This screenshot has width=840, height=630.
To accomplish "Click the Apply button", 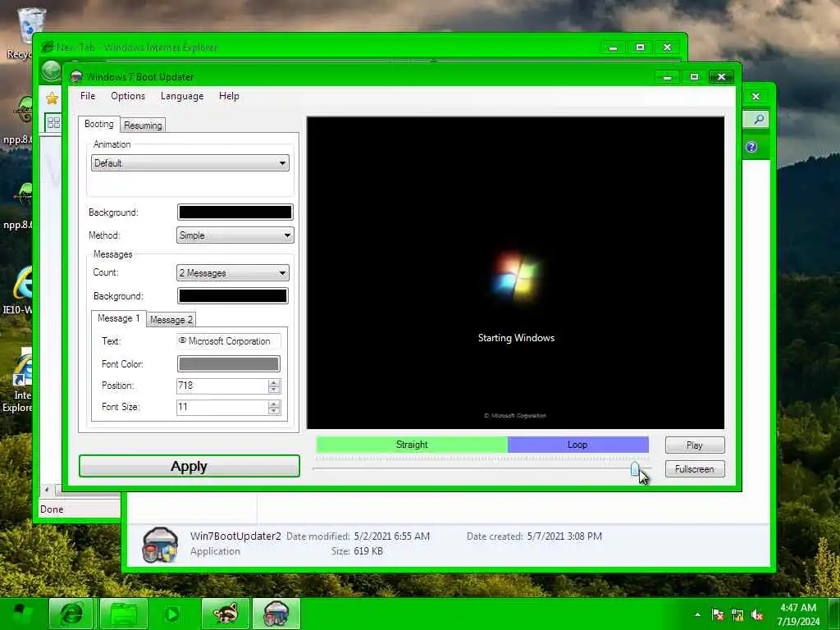I will 189,466.
